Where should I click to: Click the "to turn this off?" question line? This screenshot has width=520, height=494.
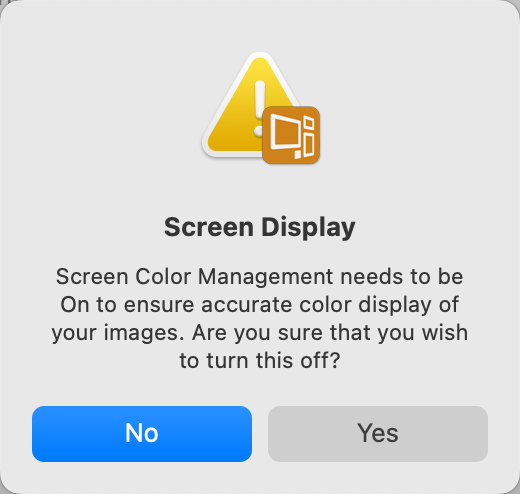pyautogui.click(x=260, y=360)
